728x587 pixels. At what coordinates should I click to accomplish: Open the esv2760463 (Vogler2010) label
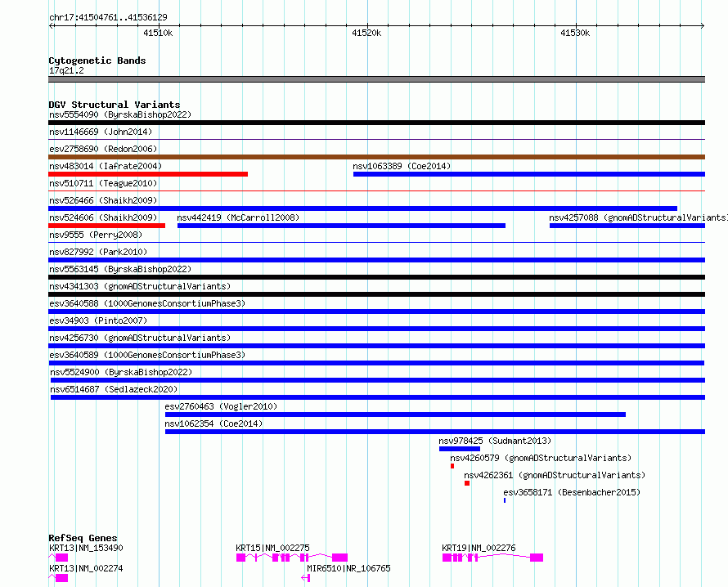(x=221, y=406)
